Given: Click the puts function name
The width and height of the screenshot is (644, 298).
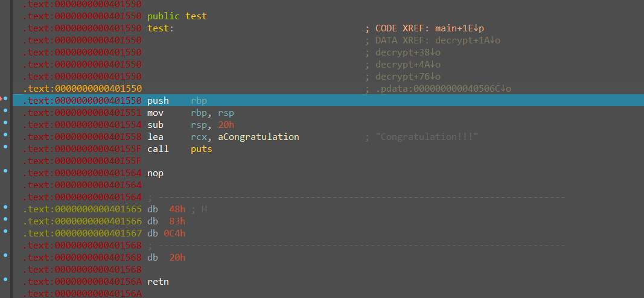Looking at the screenshot, I should tap(202, 149).
